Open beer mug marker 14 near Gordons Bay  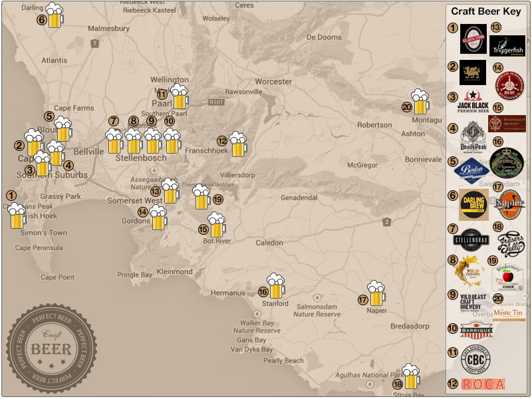point(159,218)
